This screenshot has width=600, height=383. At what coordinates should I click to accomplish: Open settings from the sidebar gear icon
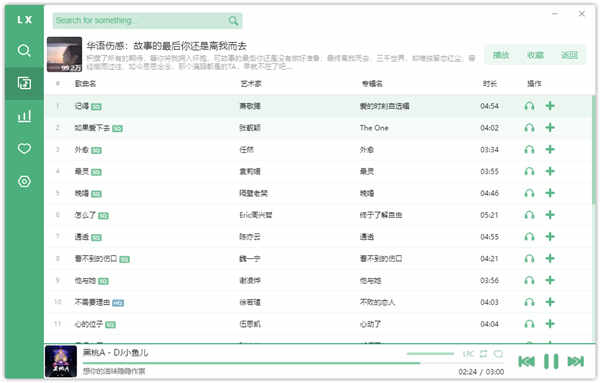(24, 181)
